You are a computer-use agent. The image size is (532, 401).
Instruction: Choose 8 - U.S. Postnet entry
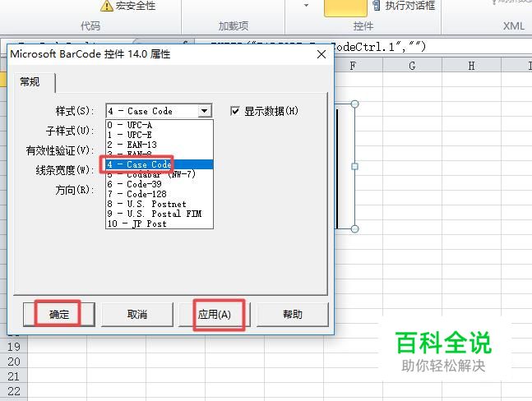[x=160, y=204]
